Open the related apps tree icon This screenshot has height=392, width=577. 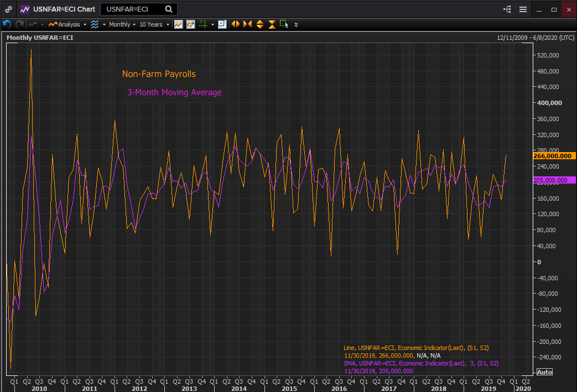tap(507, 9)
